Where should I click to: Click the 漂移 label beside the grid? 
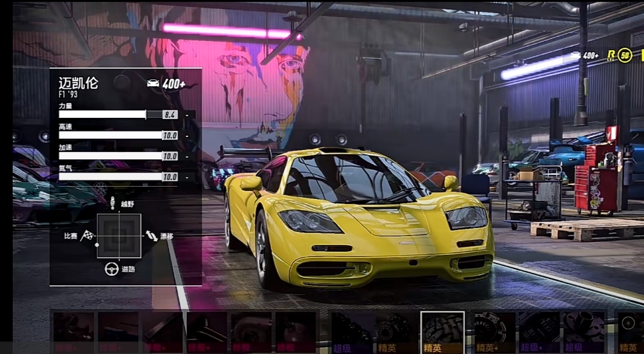pyautogui.click(x=167, y=236)
